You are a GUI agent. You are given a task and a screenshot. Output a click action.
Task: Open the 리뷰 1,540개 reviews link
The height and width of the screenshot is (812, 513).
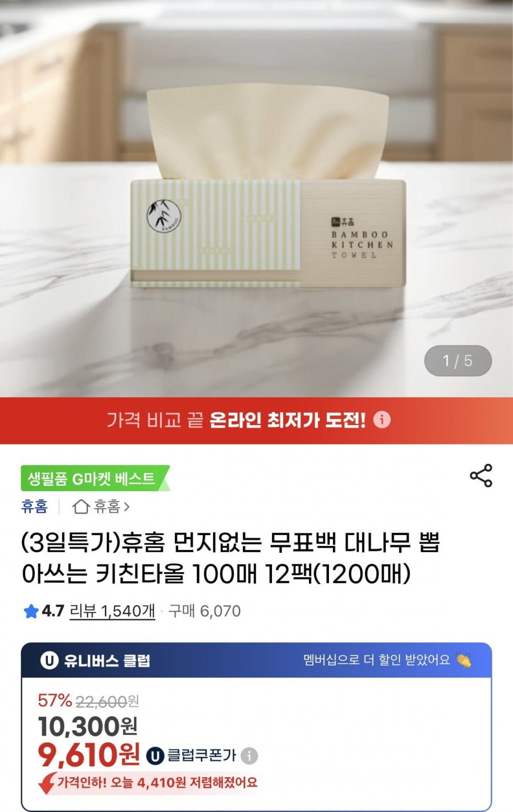[112, 611]
